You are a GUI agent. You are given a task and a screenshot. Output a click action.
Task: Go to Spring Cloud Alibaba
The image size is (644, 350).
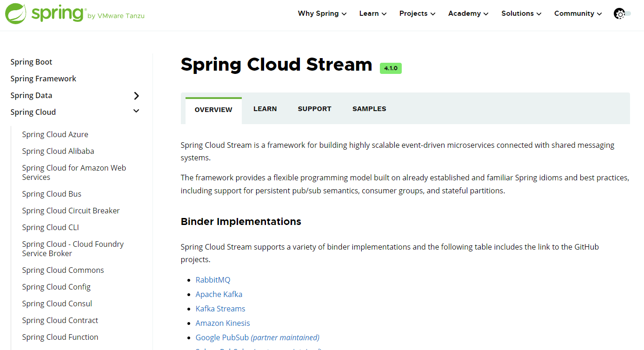58,151
